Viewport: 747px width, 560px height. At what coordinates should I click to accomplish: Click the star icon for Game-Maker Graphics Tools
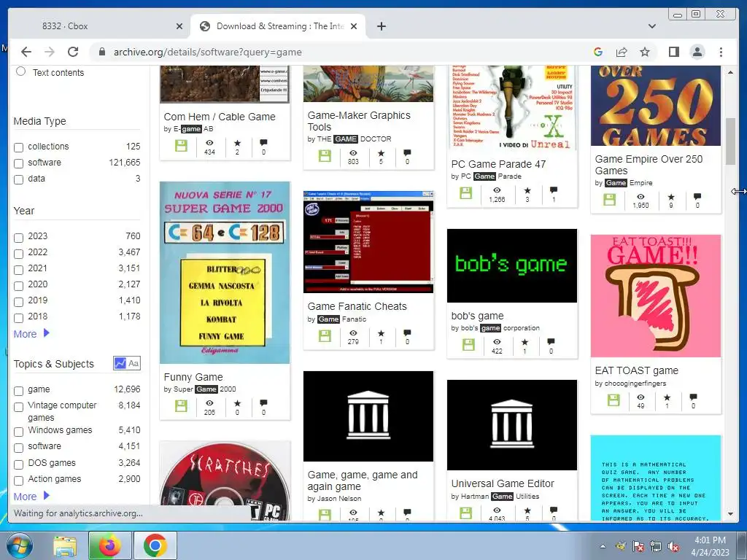point(381,153)
